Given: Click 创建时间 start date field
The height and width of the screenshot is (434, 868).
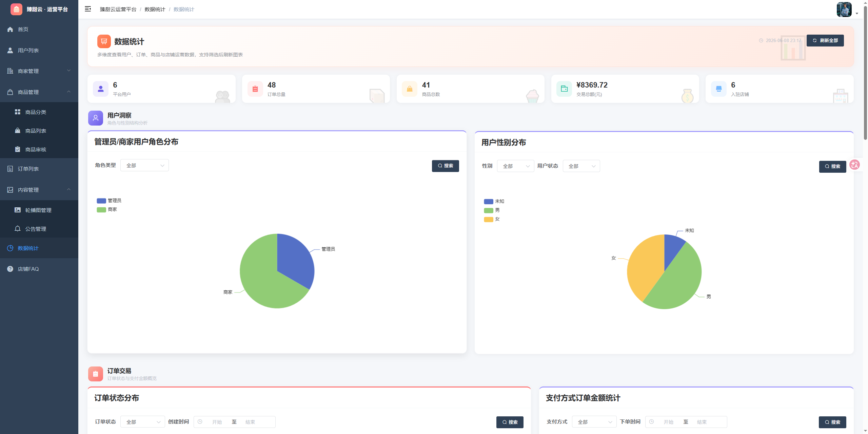Looking at the screenshot, I should [x=217, y=422].
